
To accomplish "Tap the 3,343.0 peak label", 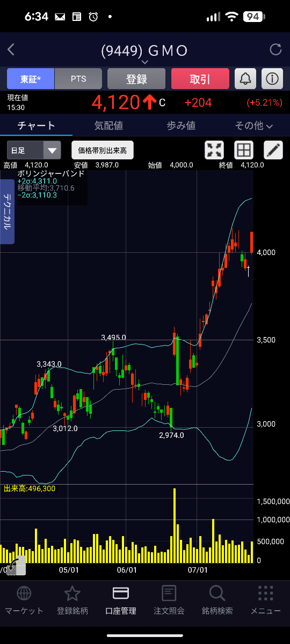I will click(49, 364).
